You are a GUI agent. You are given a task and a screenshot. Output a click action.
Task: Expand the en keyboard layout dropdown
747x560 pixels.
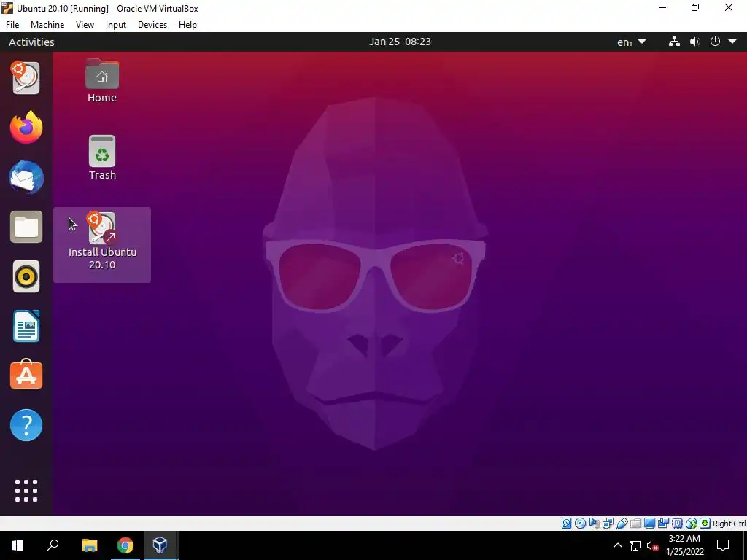coord(631,42)
